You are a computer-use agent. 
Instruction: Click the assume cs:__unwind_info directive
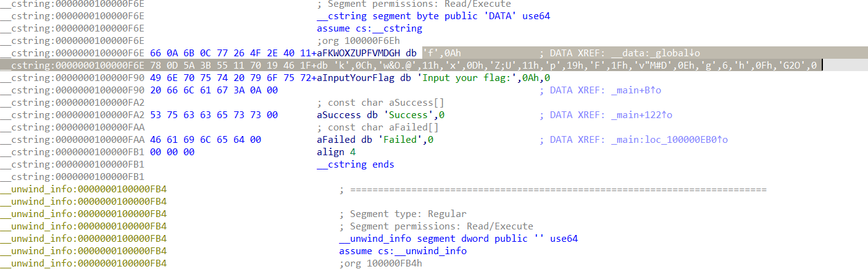[403, 251]
